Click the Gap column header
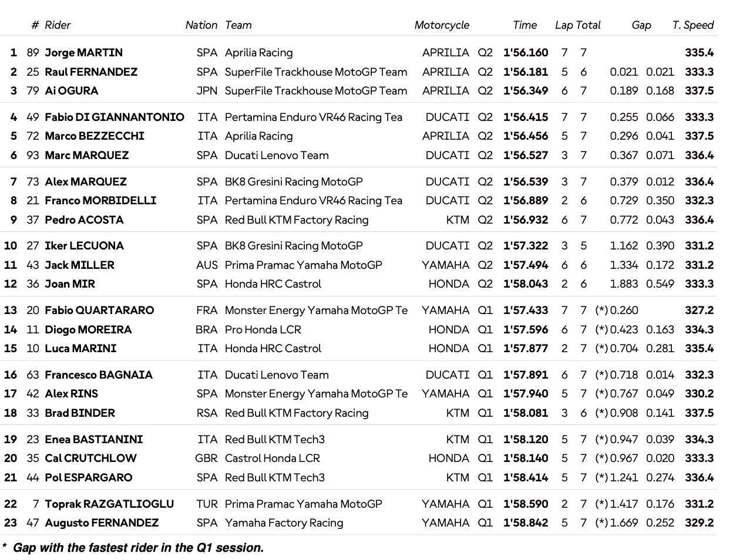Viewport: 733px width, 560px height. pos(641,25)
